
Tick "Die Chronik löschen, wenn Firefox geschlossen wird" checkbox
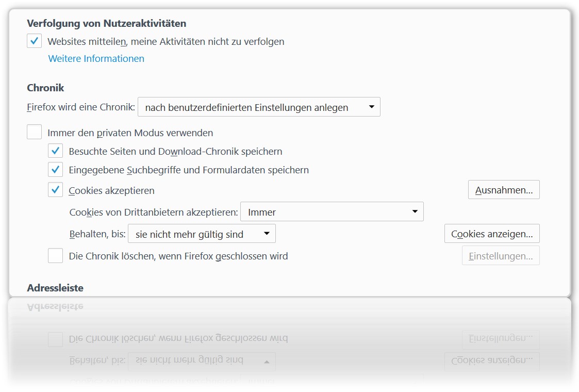point(56,256)
